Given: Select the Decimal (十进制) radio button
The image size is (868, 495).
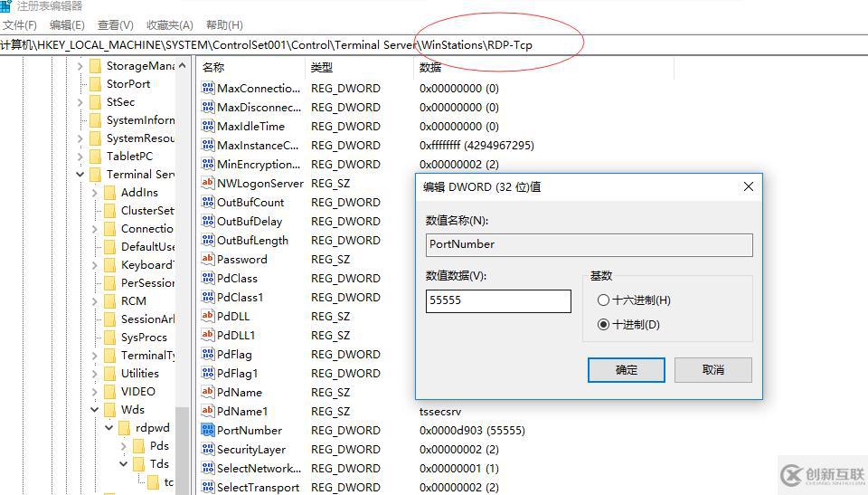Looking at the screenshot, I should pos(603,324).
